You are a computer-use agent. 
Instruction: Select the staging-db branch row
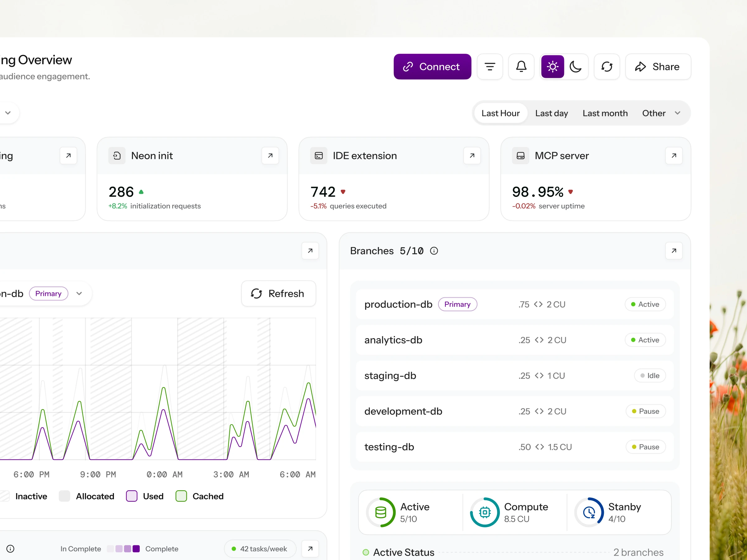pos(515,376)
